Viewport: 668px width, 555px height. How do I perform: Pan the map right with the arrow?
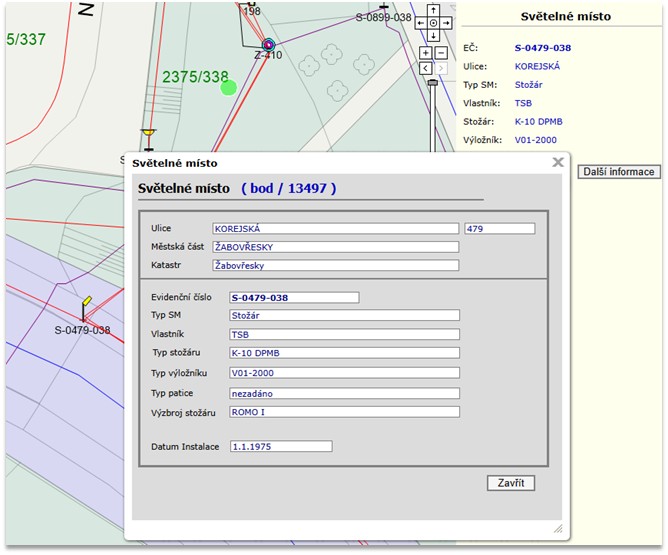pyautogui.click(x=446, y=23)
